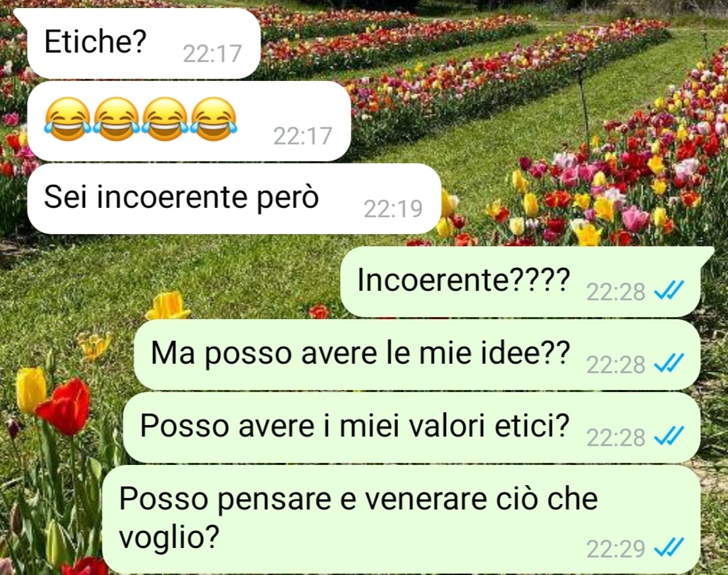Tap the 22:19 timestamp
The width and height of the screenshot is (728, 575).
click(393, 209)
